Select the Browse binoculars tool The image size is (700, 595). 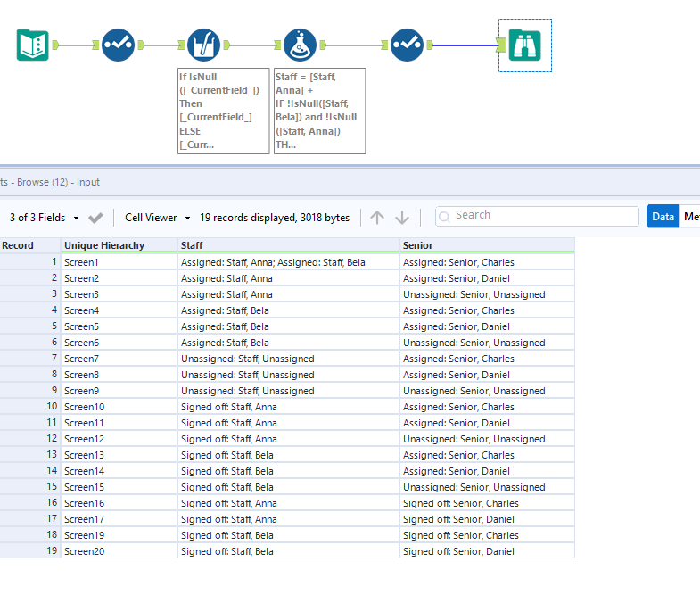(x=524, y=45)
